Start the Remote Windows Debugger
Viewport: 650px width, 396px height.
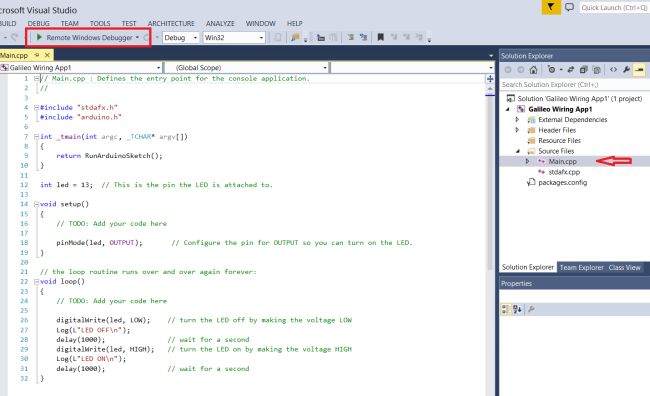(x=85, y=37)
